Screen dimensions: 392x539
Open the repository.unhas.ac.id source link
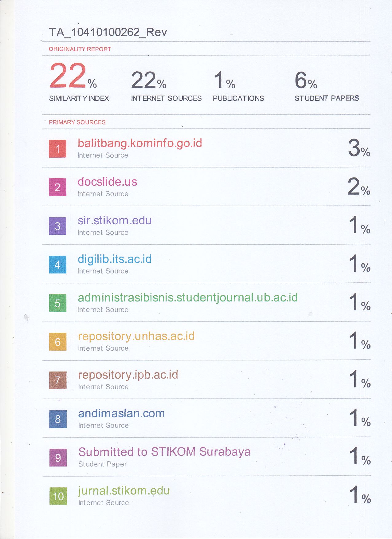(x=136, y=336)
